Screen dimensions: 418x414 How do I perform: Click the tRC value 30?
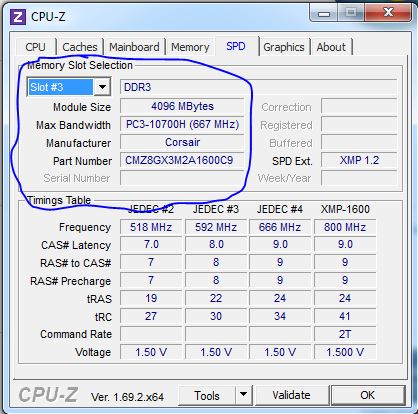pos(216,316)
